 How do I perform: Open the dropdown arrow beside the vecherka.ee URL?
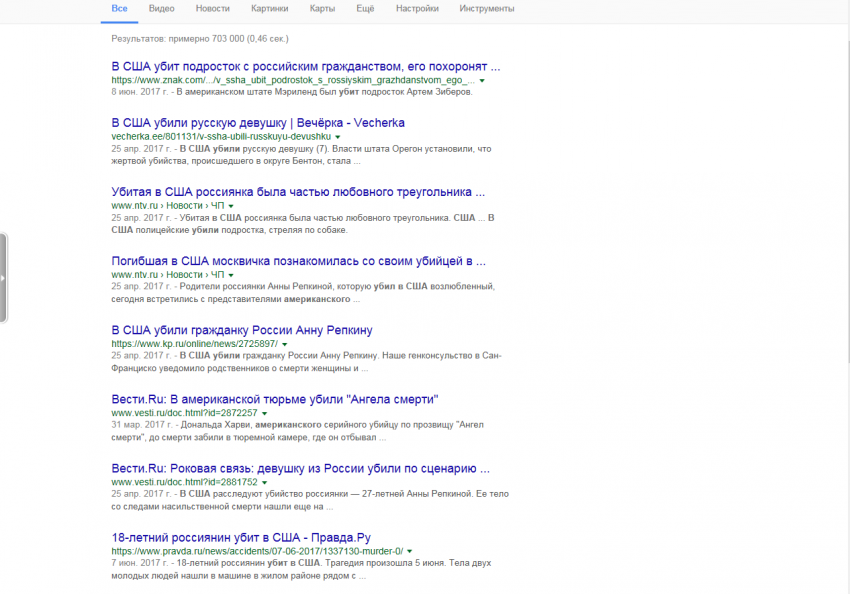[338, 136]
